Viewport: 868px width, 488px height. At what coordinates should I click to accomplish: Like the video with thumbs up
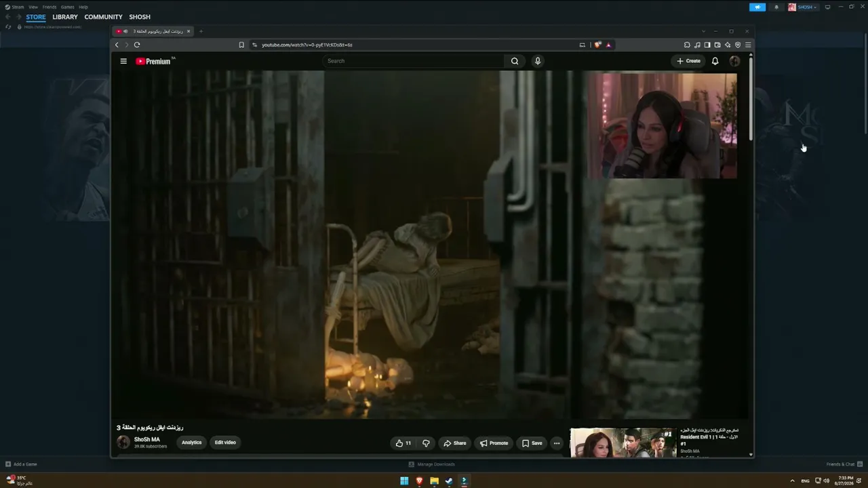(403, 443)
